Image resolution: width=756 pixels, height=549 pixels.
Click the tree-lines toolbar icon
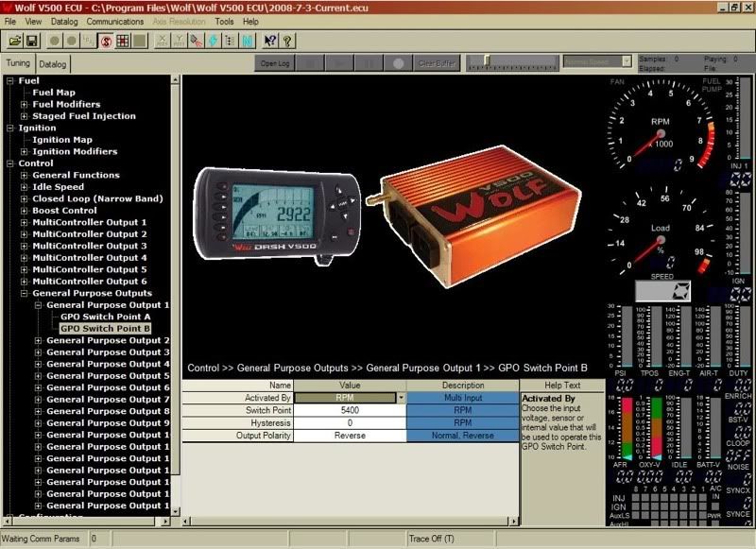click(x=230, y=41)
